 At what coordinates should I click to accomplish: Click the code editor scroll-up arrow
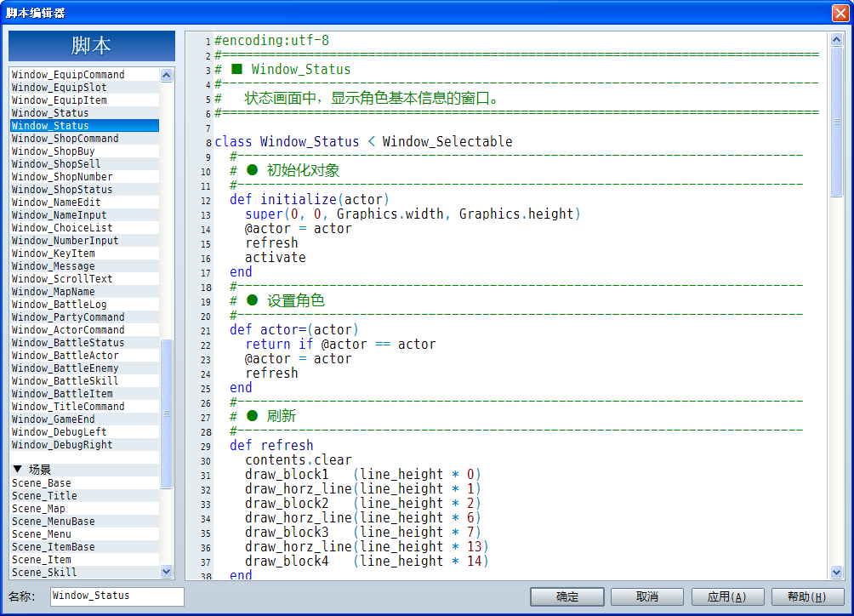(x=837, y=39)
